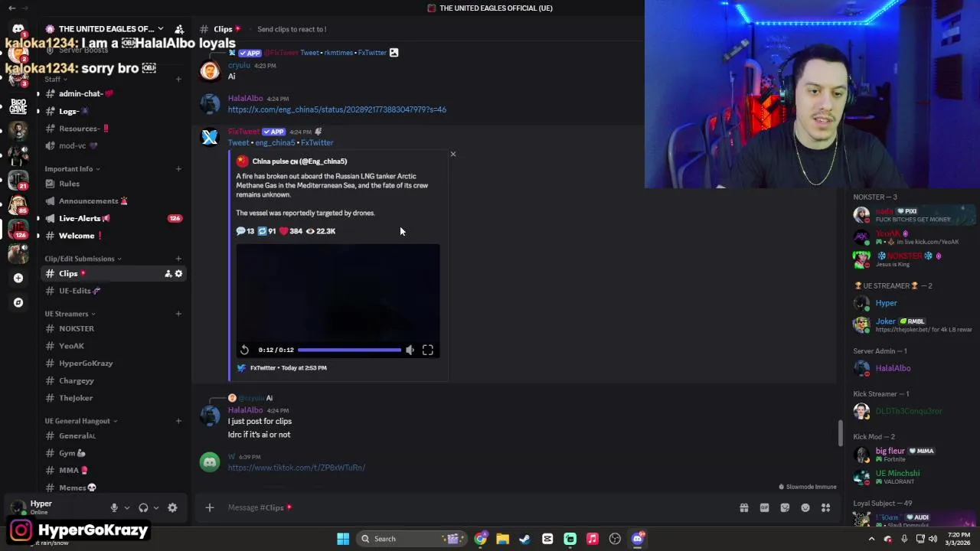The height and width of the screenshot is (551, 980).
Task: Click Add a Server plus icon
Action: [18, 278]
